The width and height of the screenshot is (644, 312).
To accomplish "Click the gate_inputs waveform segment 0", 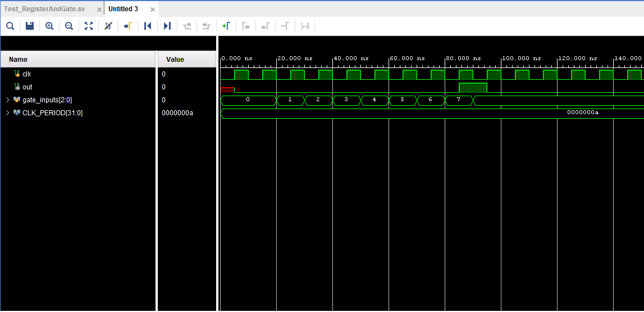I will tap(248, 100).
